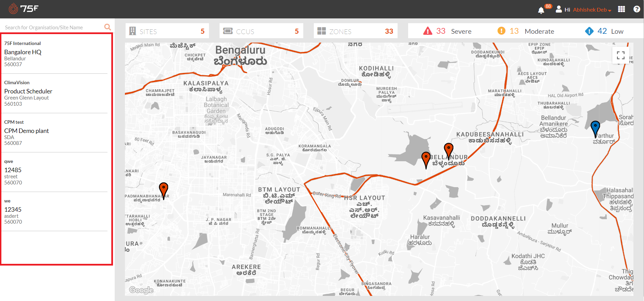Open the apps grid menu

pyautogui.click(x=622, y=9)
